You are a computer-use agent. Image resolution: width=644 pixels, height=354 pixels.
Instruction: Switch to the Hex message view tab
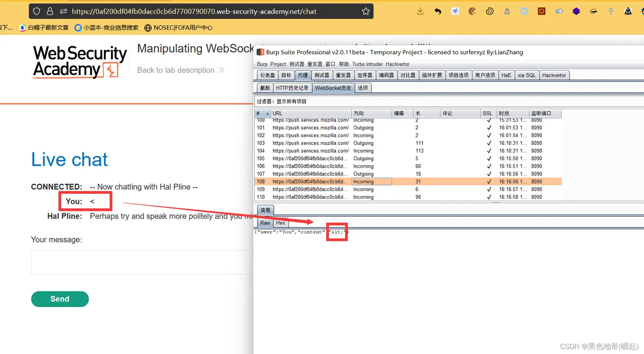(x=281, y=223)
